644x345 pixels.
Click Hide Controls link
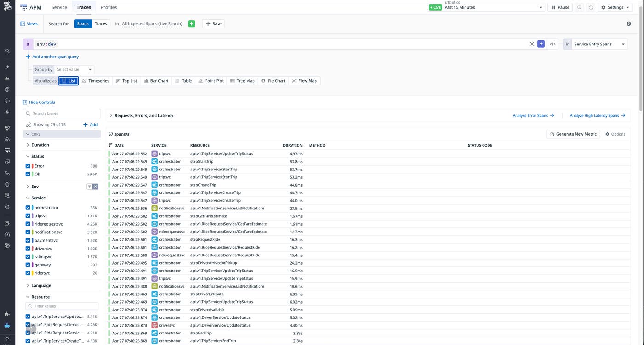point(39,102)
